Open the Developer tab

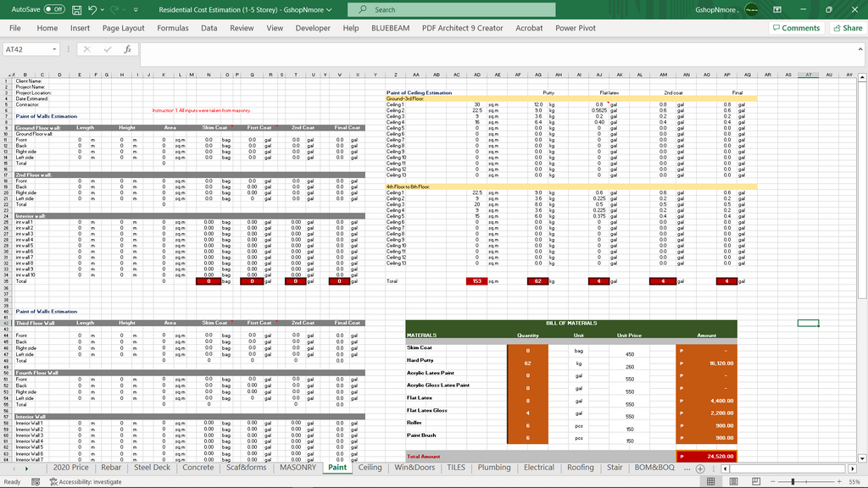(313, 28)
